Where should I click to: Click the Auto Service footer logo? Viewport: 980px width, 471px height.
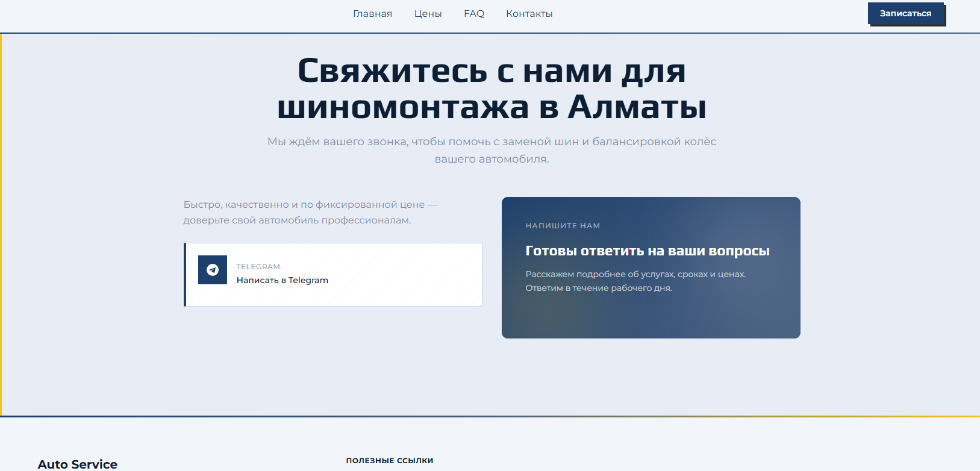[78, 464]
